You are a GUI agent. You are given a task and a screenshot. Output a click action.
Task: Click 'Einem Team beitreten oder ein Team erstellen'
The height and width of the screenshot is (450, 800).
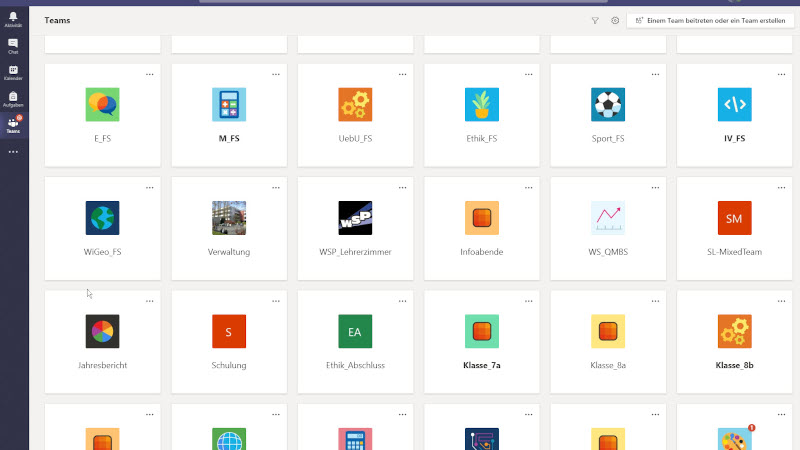pyautogui.click(x=710, y=20)
